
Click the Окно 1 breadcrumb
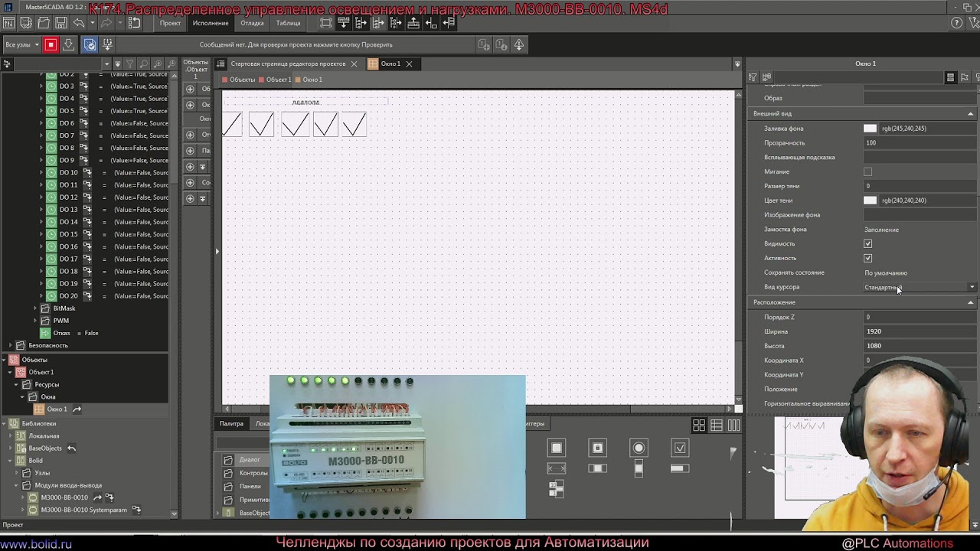pyautogui.click(x=309, y=80)
